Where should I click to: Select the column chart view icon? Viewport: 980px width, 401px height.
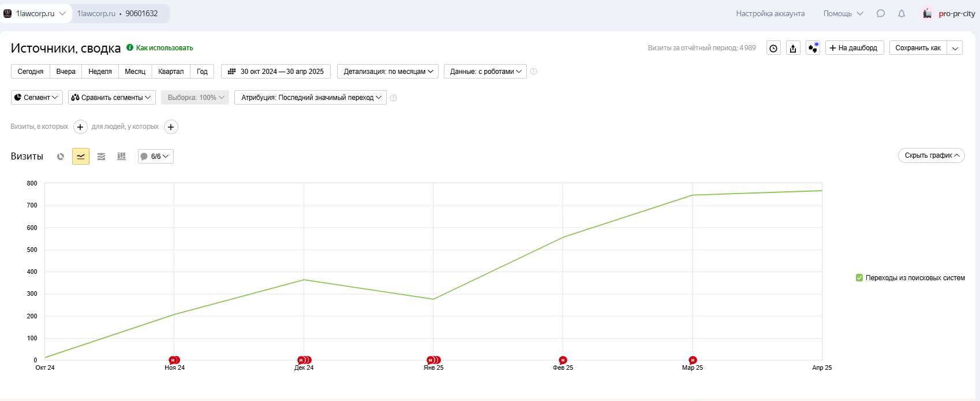point(121,157)
